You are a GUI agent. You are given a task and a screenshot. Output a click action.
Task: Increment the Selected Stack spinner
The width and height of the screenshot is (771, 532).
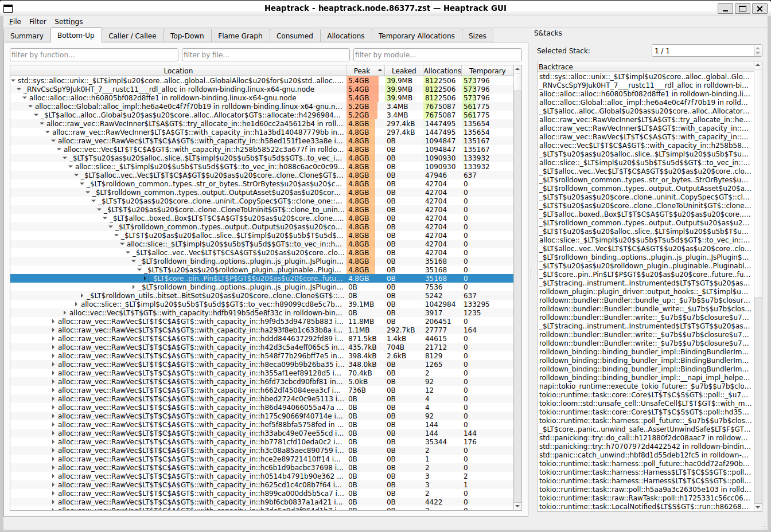tap(757, 48)
